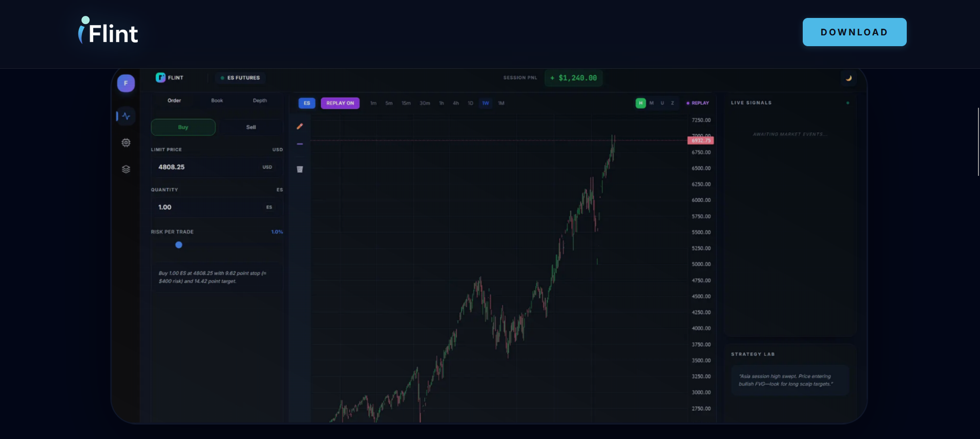Select the 1W timeframe
The image size is (980, 439).
pyautogui.click(x=486, y=103)
